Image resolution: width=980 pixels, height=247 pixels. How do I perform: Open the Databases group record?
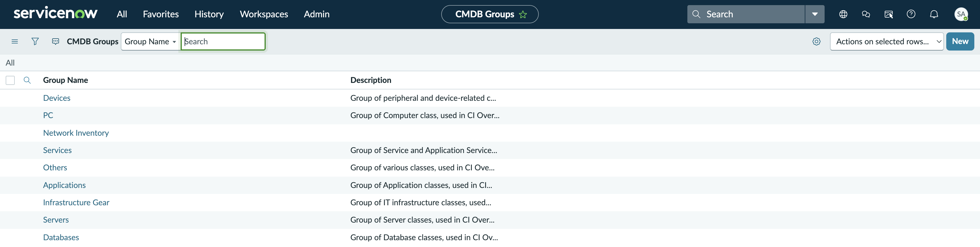(61, 237)
